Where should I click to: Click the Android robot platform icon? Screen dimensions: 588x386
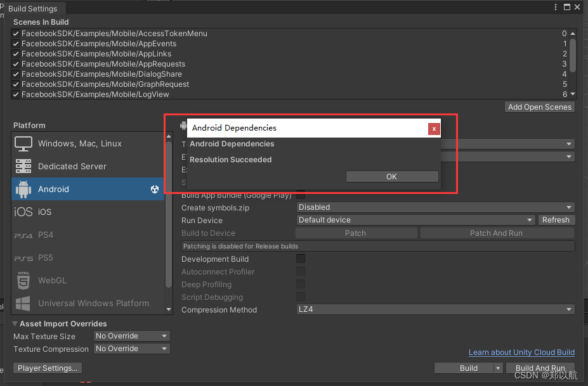click(23, 190)
